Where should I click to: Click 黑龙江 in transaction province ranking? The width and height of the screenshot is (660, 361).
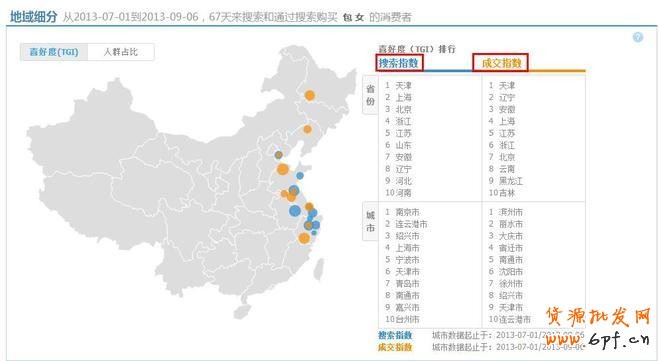(511, 181)
